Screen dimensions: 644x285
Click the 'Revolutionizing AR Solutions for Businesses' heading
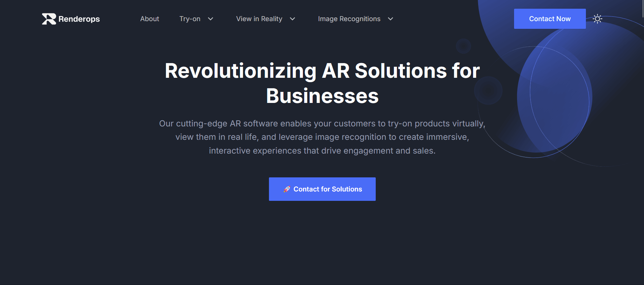click(x=322, y=83)
